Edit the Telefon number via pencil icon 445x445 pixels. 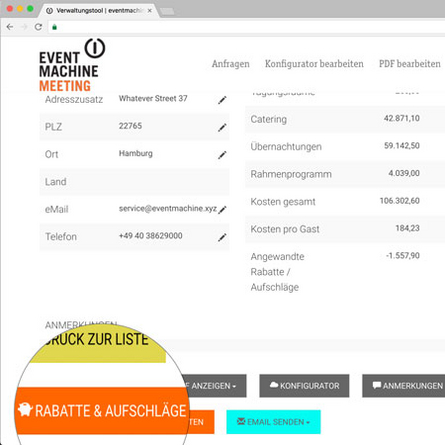pos(222,237)
